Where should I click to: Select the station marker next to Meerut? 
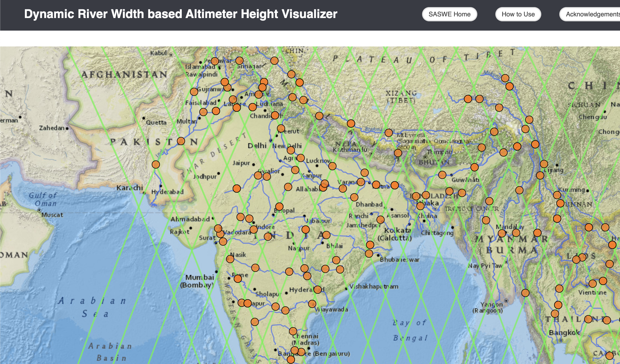[x=281, y=128]
